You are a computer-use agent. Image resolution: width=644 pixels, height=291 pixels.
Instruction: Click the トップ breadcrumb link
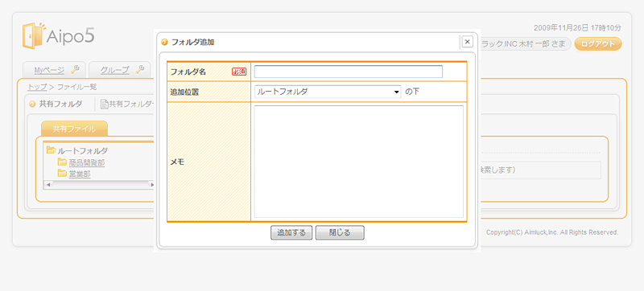coord(37,87)
